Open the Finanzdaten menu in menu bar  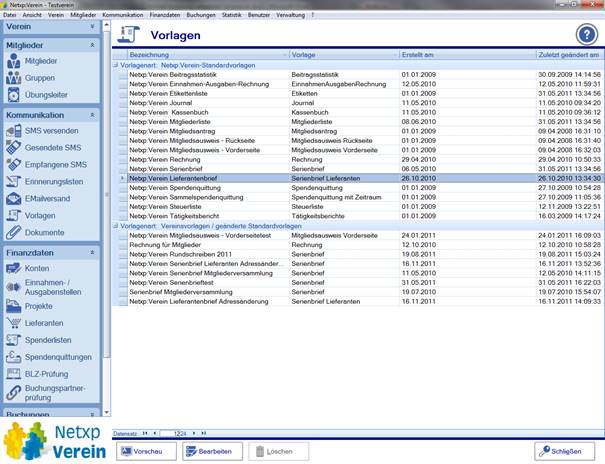coord(165,15)
